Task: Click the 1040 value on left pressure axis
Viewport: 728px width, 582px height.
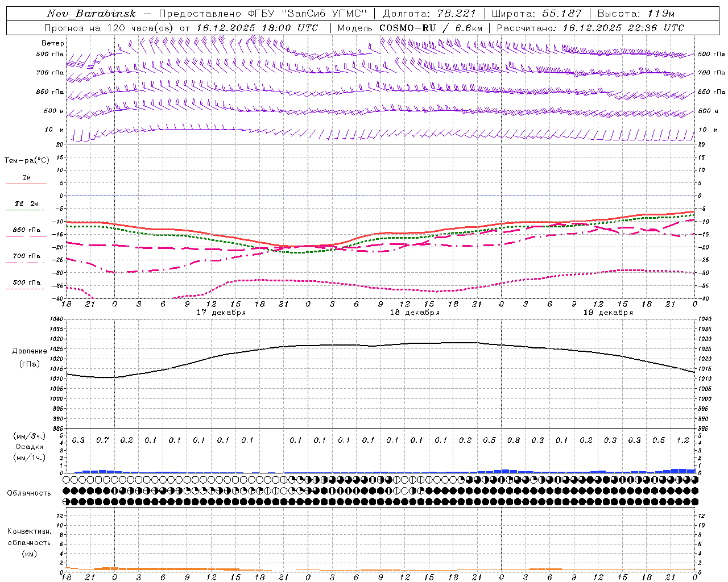Action: click(57, 319)
